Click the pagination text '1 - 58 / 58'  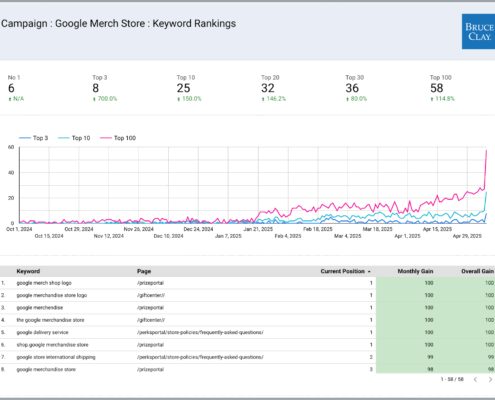click(x=452, y=379)
